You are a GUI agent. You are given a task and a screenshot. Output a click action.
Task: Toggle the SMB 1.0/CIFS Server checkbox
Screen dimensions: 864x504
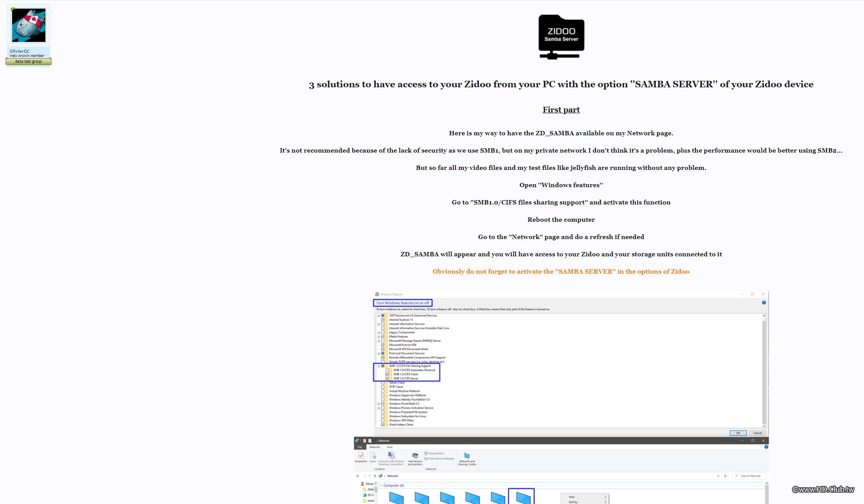click(x=387, y=379)
